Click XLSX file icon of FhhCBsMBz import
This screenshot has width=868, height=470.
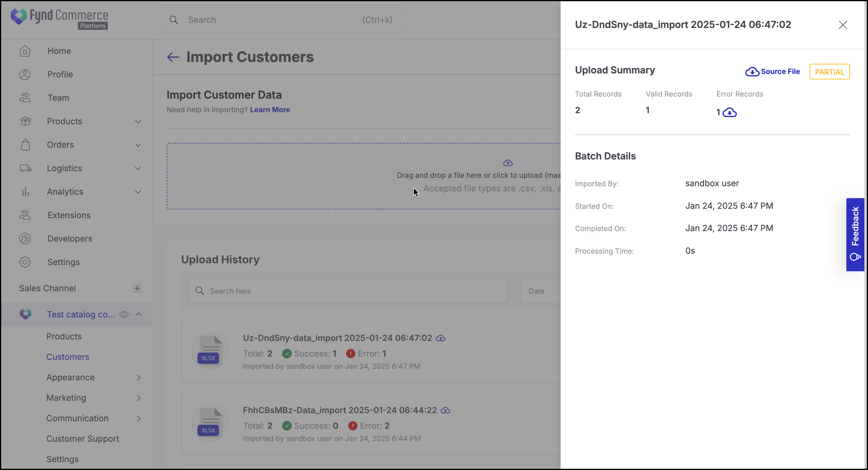[210, 423]
